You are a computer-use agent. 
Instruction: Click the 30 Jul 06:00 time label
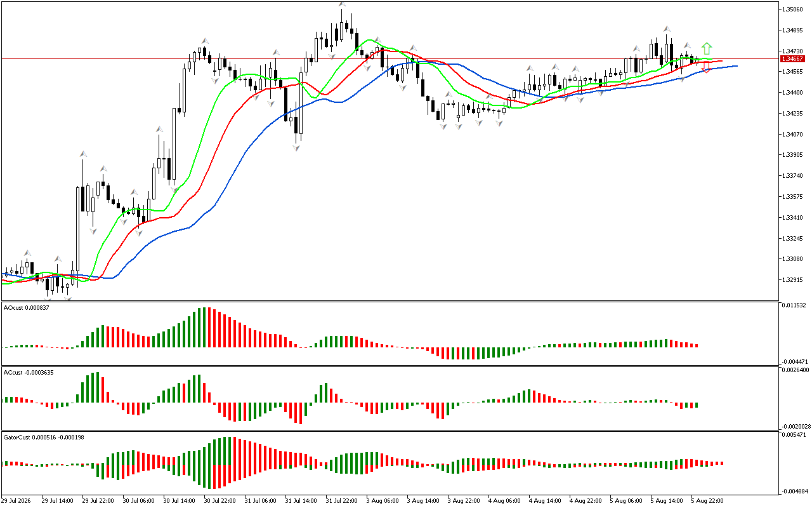coord(139,501)
